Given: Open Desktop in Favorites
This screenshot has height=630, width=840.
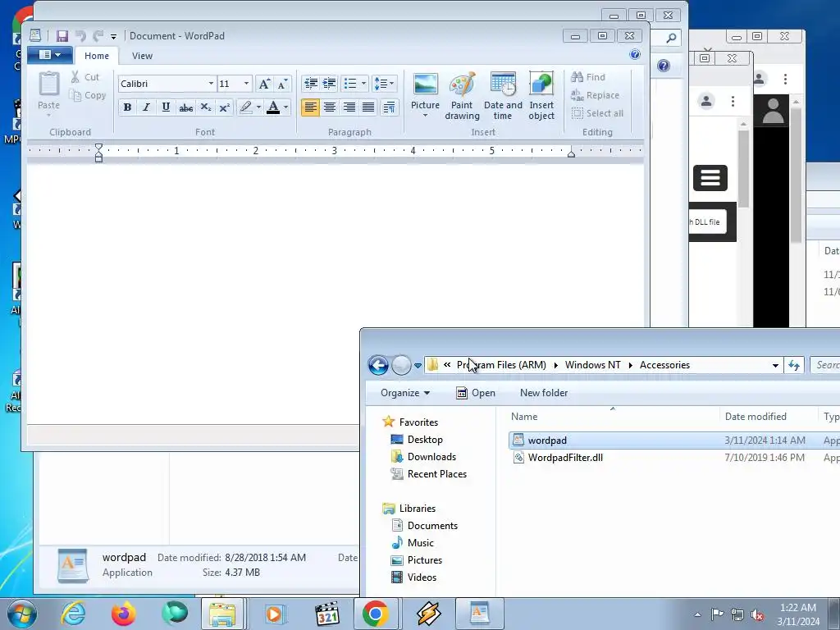Looking at the screenshot, I should click(417, 440).
